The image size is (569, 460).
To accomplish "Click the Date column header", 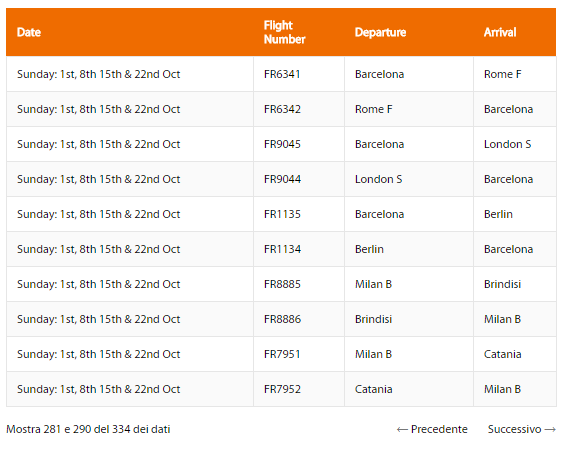I will coord(29,32).
